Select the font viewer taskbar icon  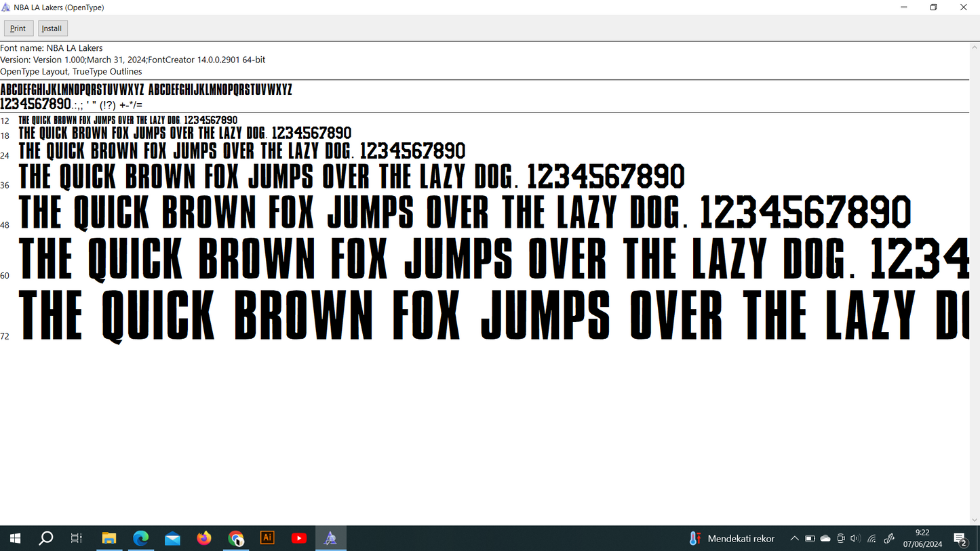coord(331,538)
